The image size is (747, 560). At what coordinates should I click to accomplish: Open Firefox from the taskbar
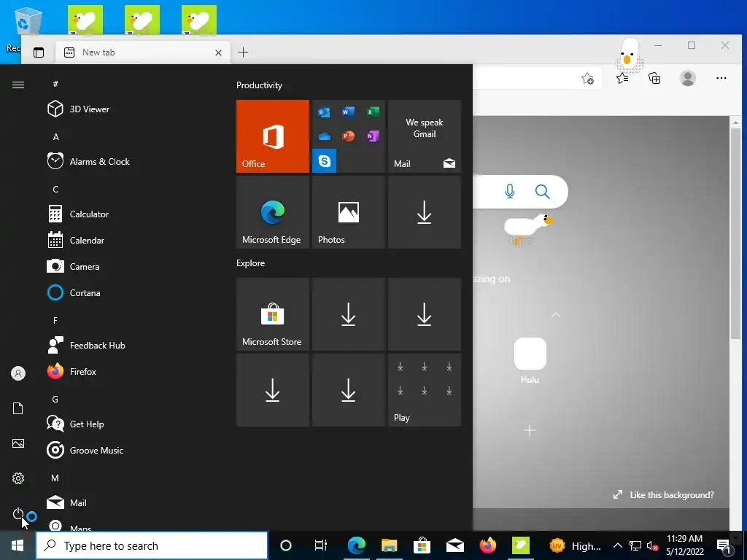point(488,545)
